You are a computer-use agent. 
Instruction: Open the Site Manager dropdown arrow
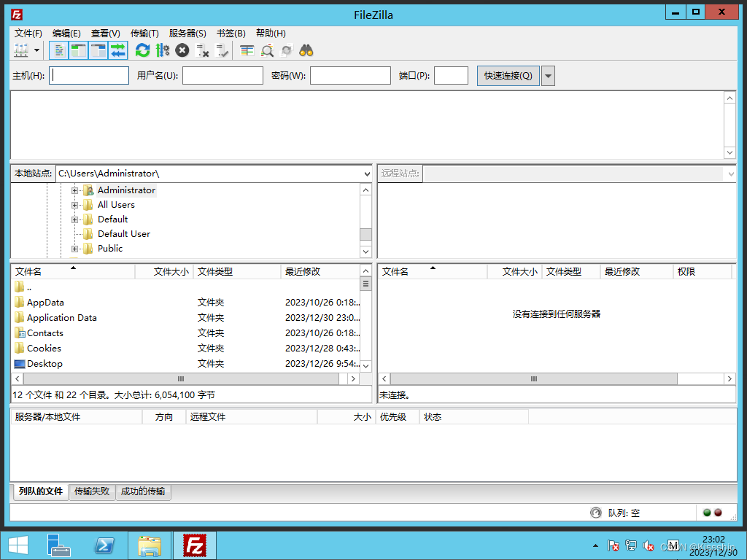tap(36, 50)
